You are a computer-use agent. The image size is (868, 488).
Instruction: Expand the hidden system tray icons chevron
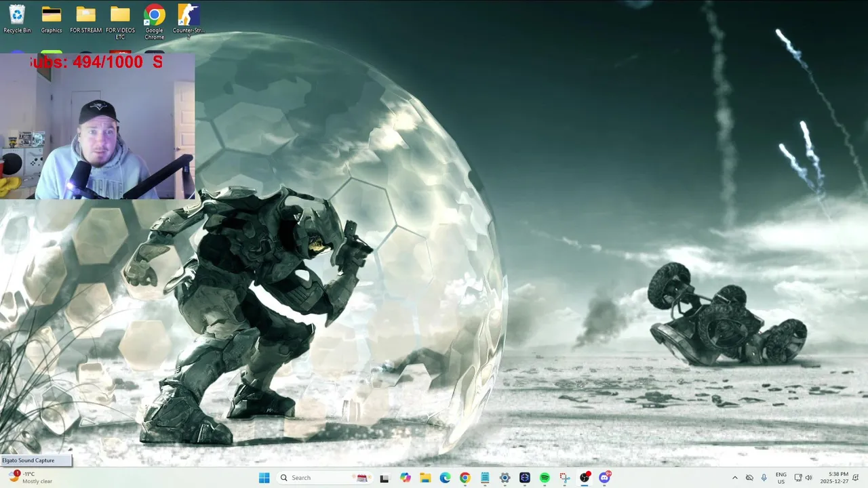(x=734, y=478)
